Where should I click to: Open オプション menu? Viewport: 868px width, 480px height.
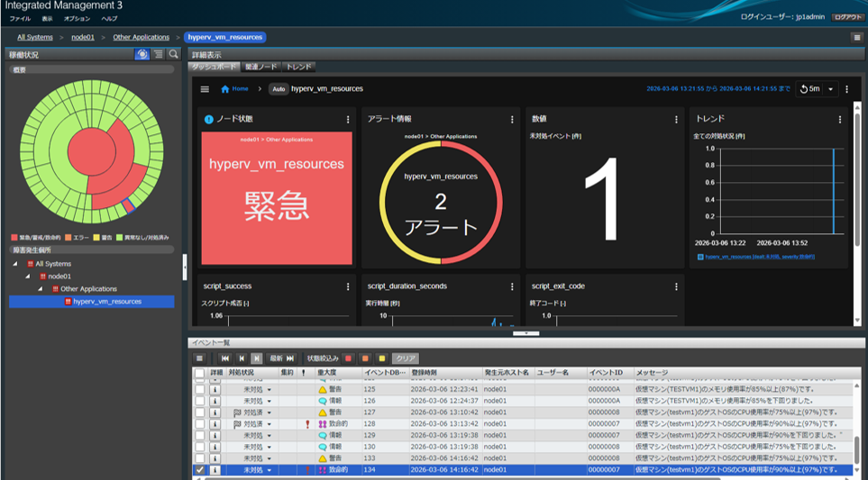(77, 19)
